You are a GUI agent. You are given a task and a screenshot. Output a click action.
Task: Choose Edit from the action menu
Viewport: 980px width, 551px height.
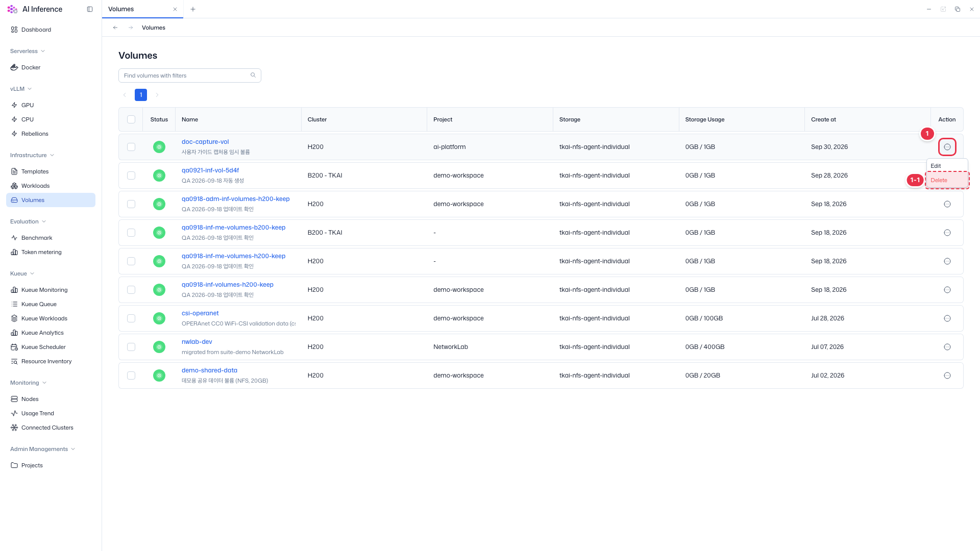point(947,166)
